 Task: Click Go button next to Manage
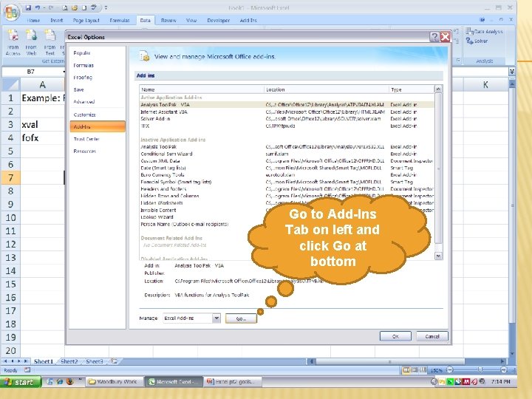pyautogui.click(x=241, y=318)
